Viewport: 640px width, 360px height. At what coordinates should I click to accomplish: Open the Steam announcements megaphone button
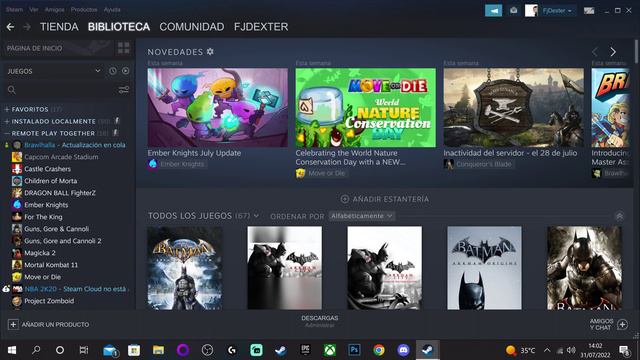(x=493, y=11)
